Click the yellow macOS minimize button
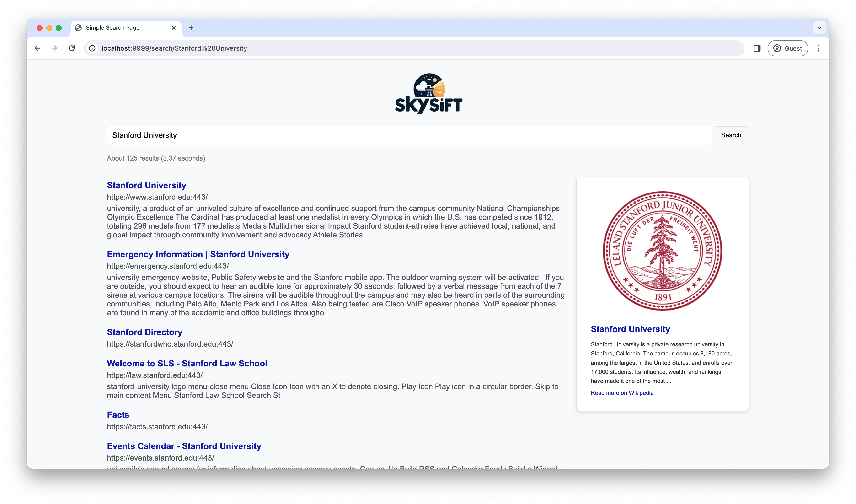856x504 pixels. [49, 28]
